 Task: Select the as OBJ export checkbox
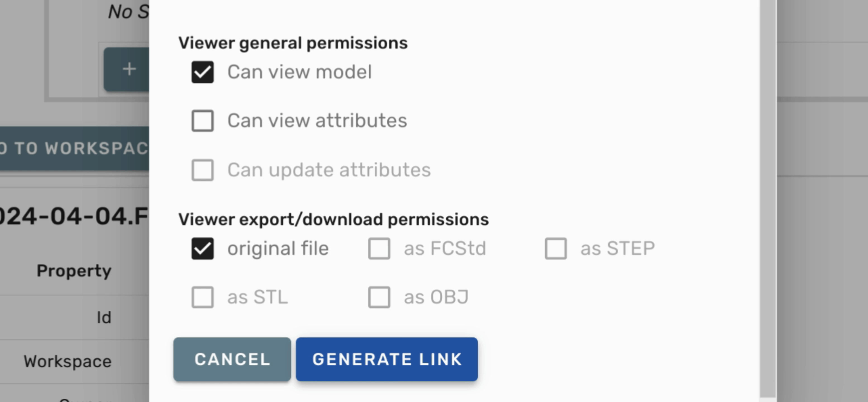coord(379,297)
